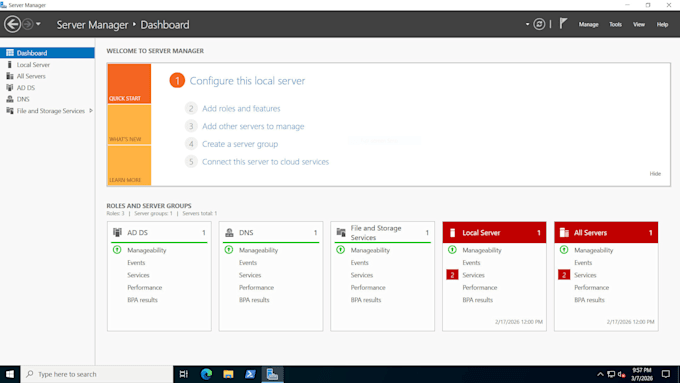Screen dimensions: 680x383
Task: Click the All Servers tile header icon
Action: (x=564, y=233)
